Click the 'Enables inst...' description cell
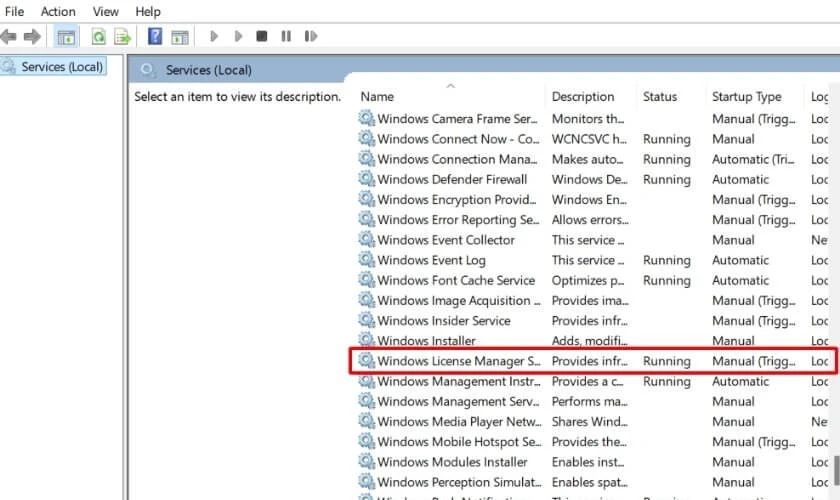Viewport: 840px width, 500px height. (588, 462)
